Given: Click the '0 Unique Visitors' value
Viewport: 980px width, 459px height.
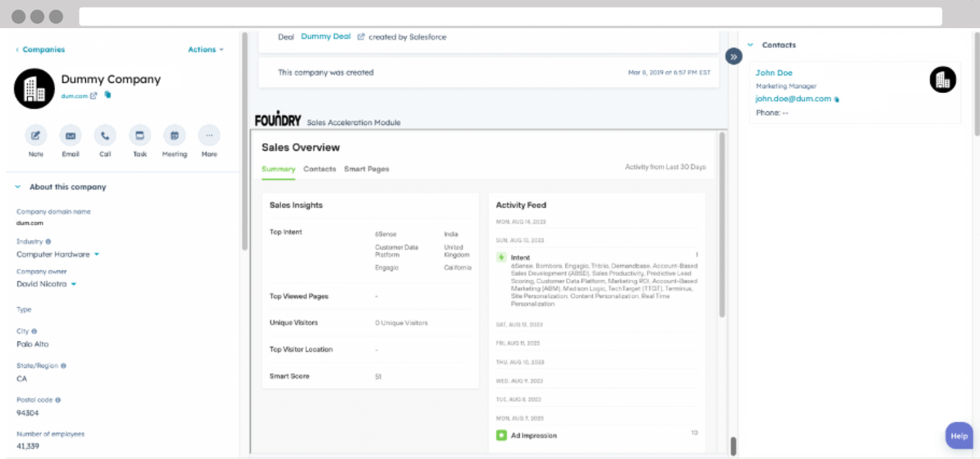Looking at the screenshot, I should tap(402, 323).
